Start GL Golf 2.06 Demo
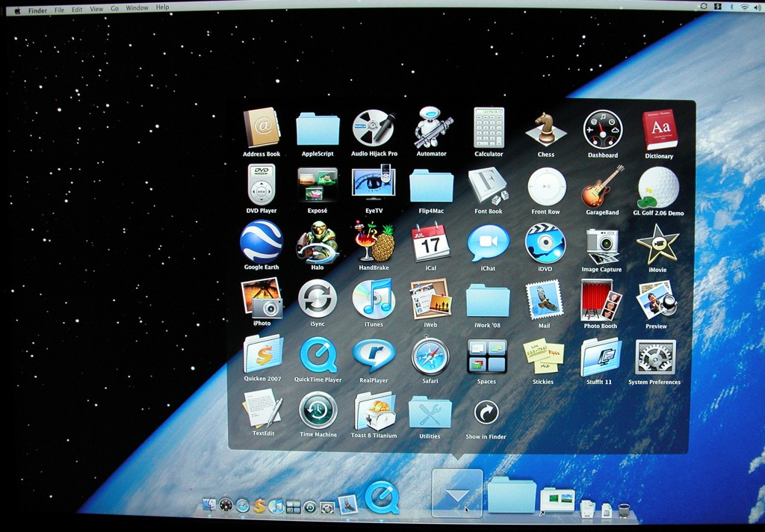Screen dimensions: 765x532 tap(658, 188)
